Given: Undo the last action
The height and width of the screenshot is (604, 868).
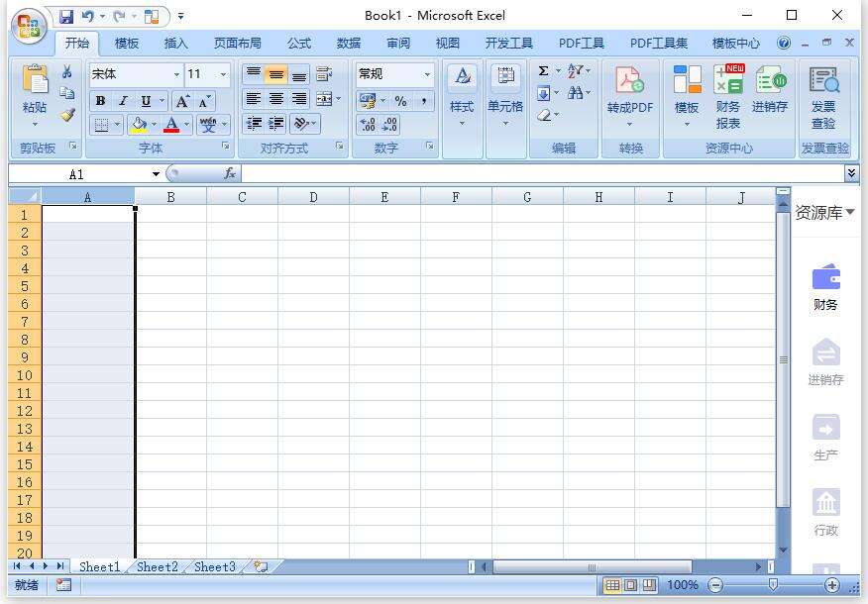Looking at the screenshot, I should coord(88,16).
